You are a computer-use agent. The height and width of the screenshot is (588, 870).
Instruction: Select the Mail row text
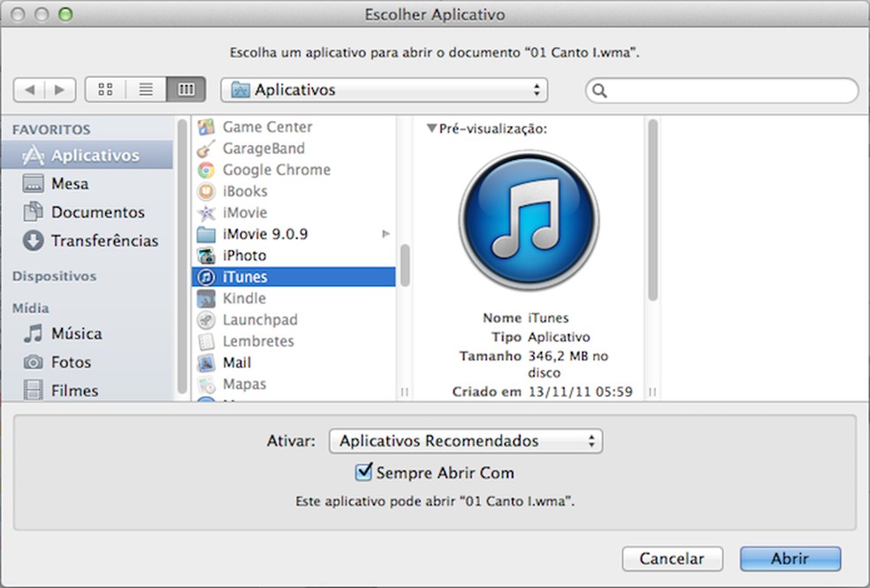coord(237,363)
